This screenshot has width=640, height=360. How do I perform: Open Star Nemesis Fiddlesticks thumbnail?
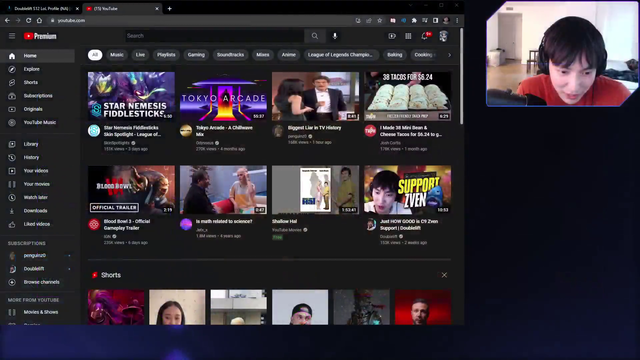pos(131,96)
